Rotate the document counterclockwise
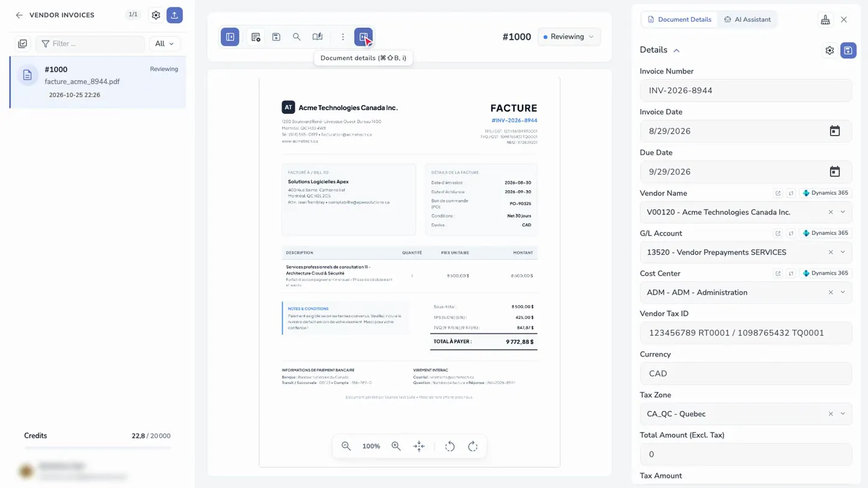 click(450, 446)
